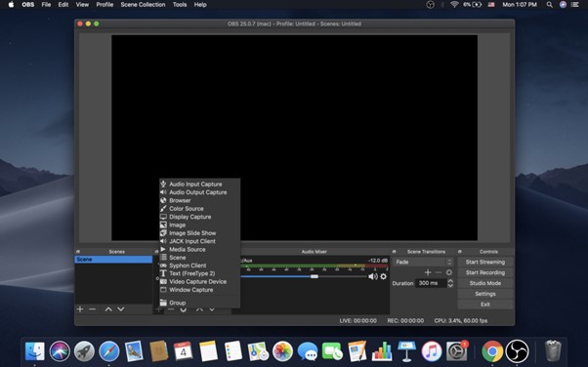Open the Help menu
Screen dimensions: 588x367
tap(200, 5)
